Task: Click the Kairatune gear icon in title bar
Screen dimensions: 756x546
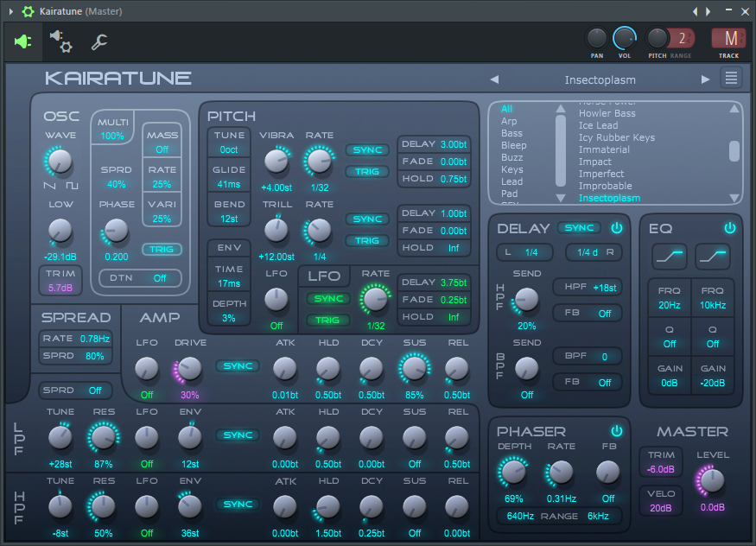Action: (x=28, y=11)
